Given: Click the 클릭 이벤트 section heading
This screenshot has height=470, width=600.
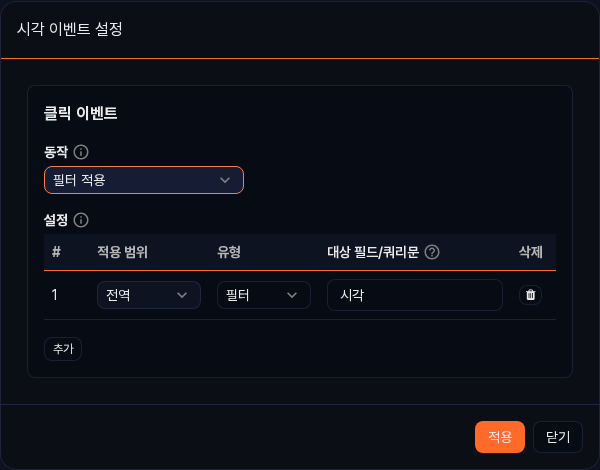Looking at the screenshot, I should [x=81, y=113].
